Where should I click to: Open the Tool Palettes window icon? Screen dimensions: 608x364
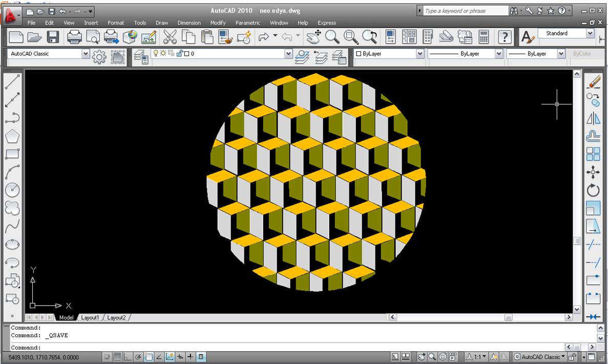click(428, 37)
